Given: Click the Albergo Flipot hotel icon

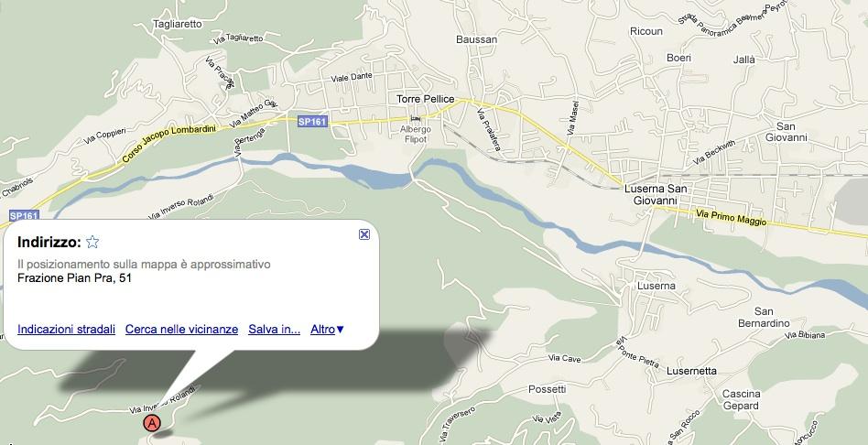Looking at the screenshot, I should tap(415, 118).
